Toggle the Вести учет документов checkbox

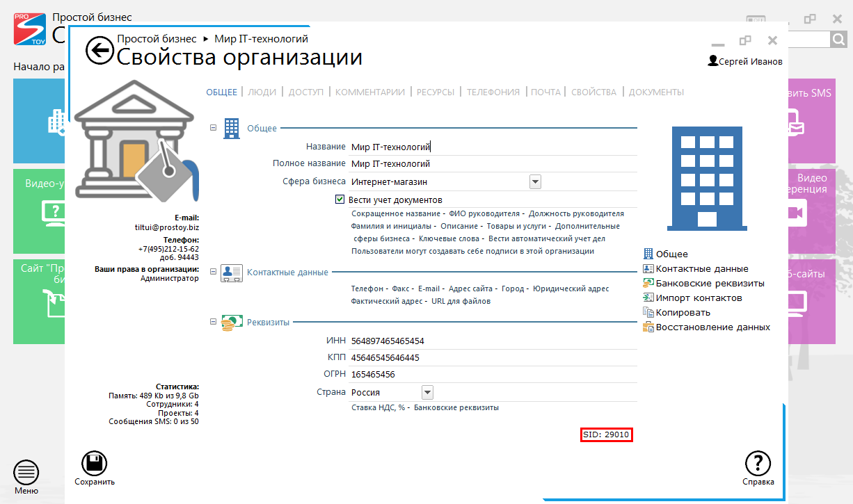[340, 200]
